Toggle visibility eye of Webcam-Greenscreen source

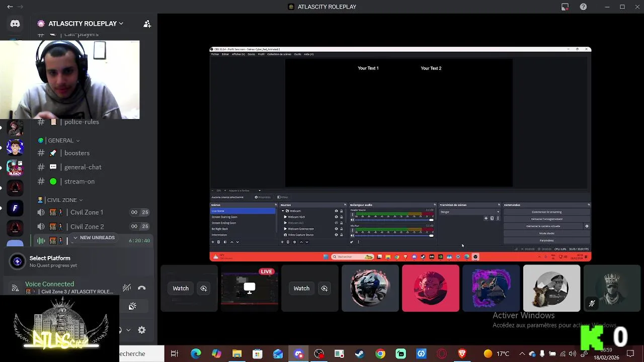336,229
